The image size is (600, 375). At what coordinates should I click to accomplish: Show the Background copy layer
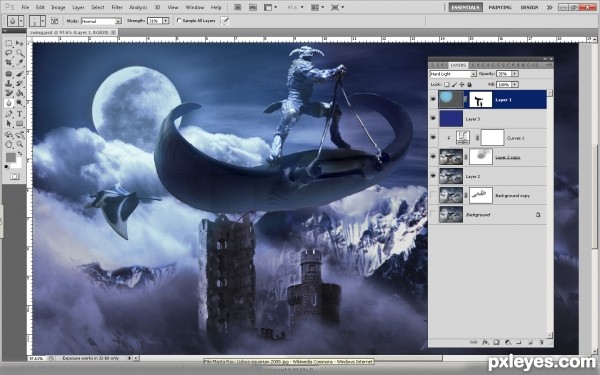(x=433, y=195)
